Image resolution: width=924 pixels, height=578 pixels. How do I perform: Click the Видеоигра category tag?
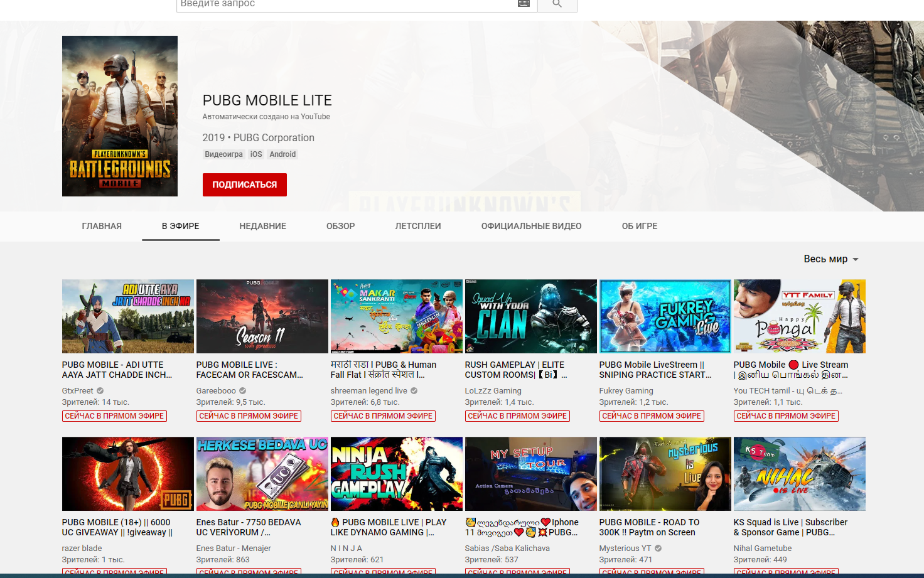223,154
